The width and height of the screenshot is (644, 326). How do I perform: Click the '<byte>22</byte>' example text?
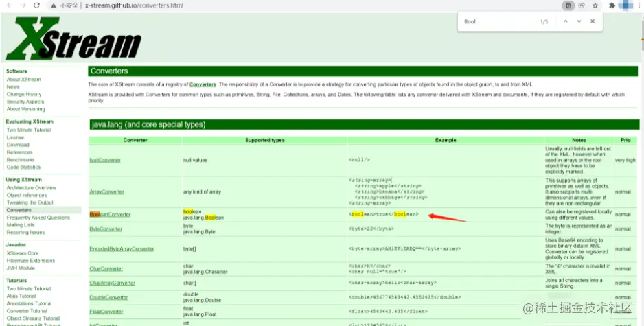(x=371, y=229)
